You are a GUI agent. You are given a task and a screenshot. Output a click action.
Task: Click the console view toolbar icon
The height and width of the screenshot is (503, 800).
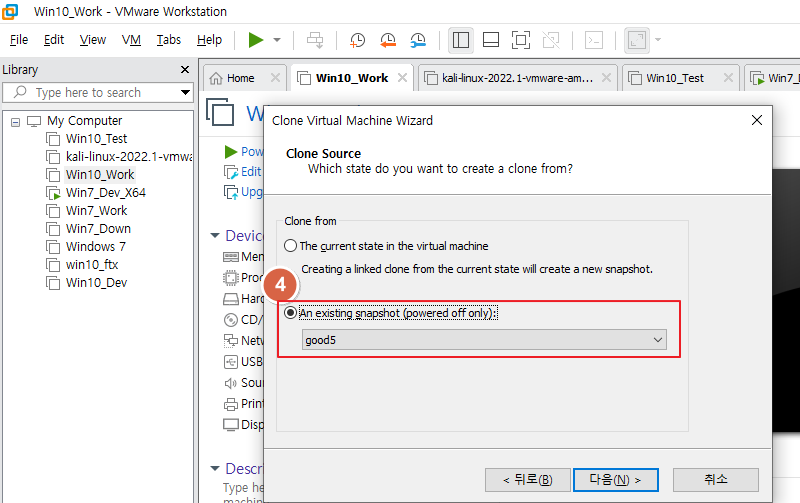pyautogui.click(x=594, y=40)
